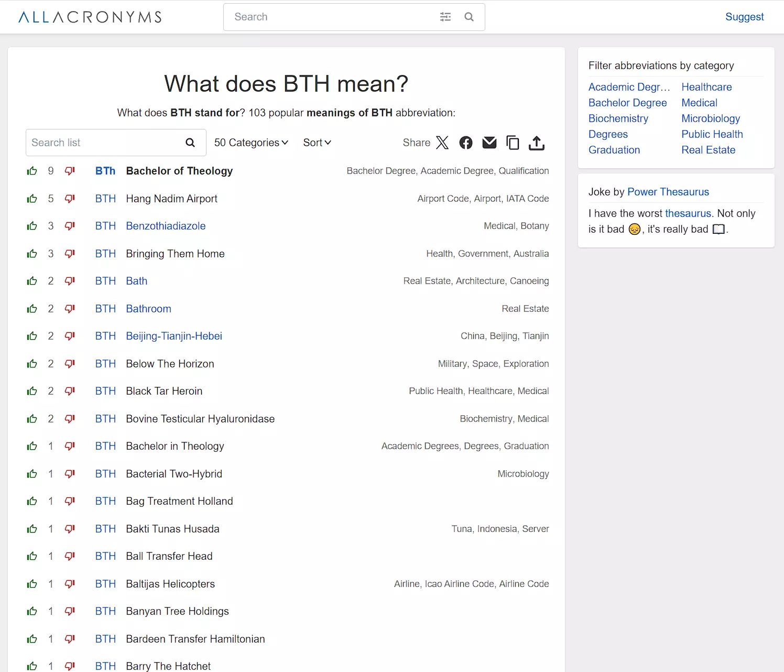Filter by Healthcare category
The height and width of the screenshot is (672, 784).
coord(706,87)
